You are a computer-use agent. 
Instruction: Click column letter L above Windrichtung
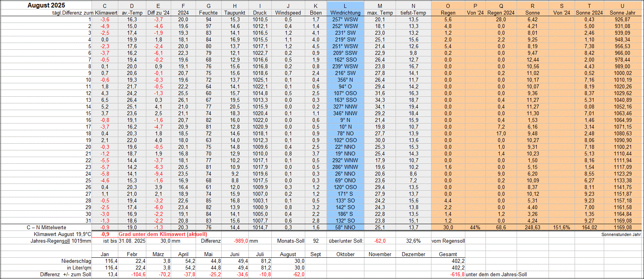345,6
